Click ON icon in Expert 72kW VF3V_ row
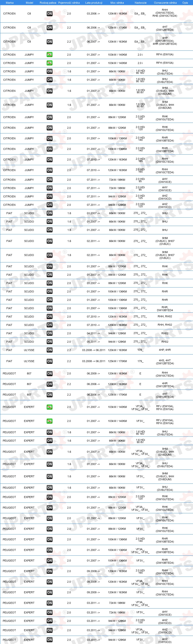Image resolution: width=193 pixels, height=644 pixels. [50, 612]
